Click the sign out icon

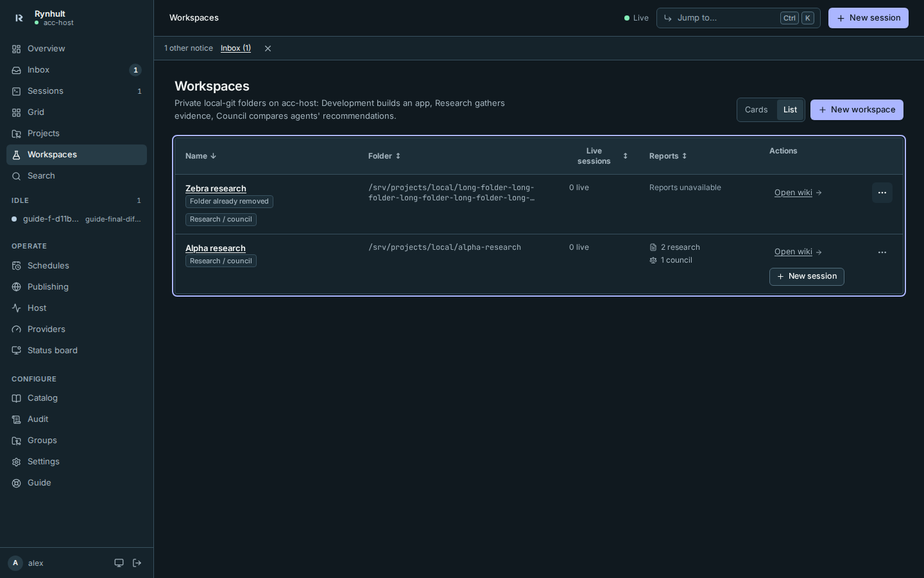click(x=137, y=563)
